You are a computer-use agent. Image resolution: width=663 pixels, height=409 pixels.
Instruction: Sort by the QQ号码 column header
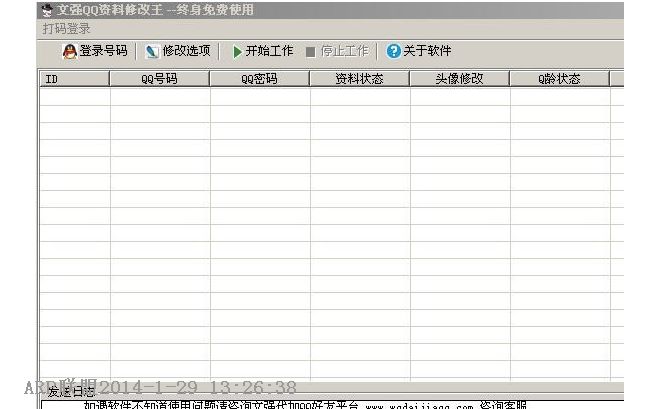pyautogui.click(x=159, y=79)
